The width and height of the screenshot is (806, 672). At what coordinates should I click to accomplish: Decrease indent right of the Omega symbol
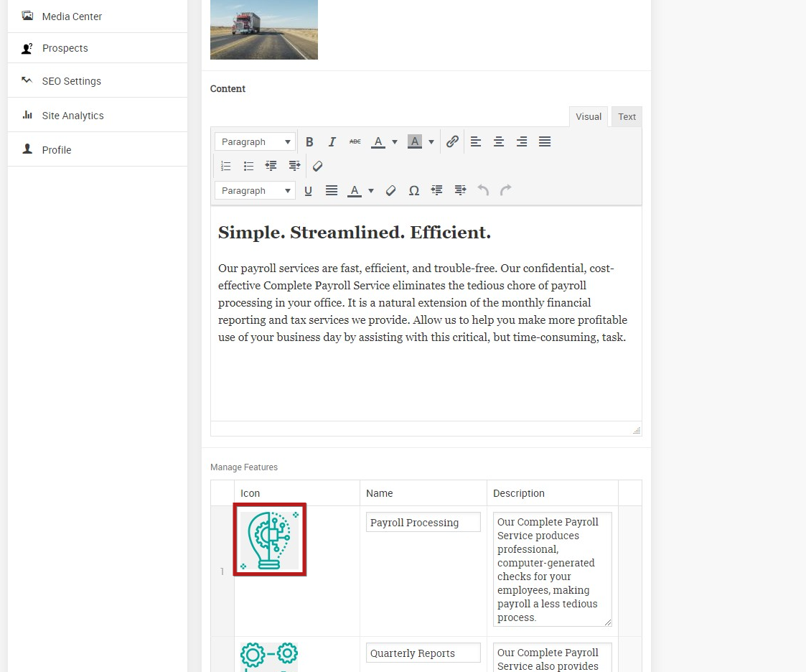pos(437,191)
